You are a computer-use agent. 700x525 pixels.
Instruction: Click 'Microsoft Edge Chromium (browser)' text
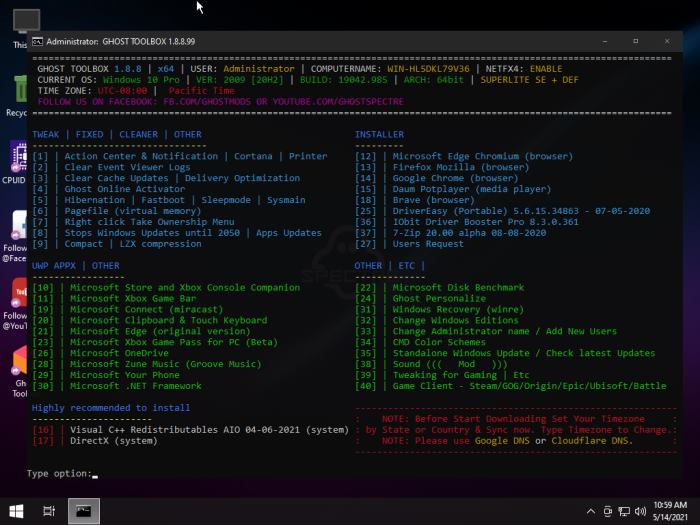tap(483, 156)
